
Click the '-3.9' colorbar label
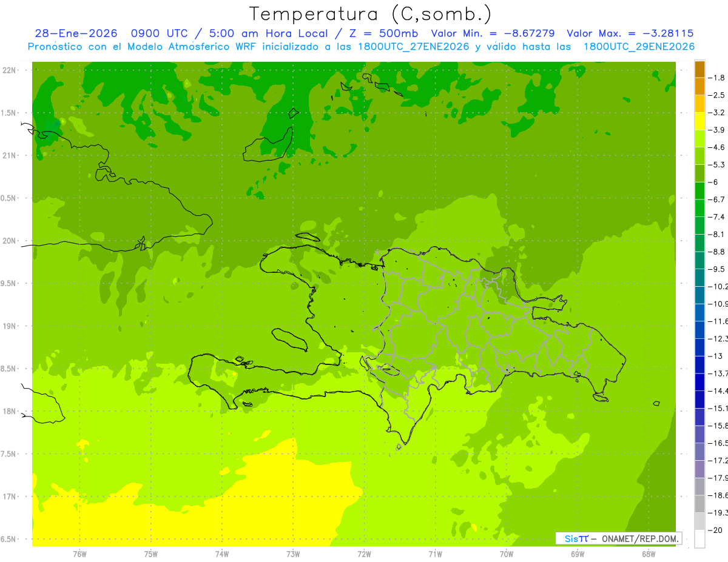716,130
